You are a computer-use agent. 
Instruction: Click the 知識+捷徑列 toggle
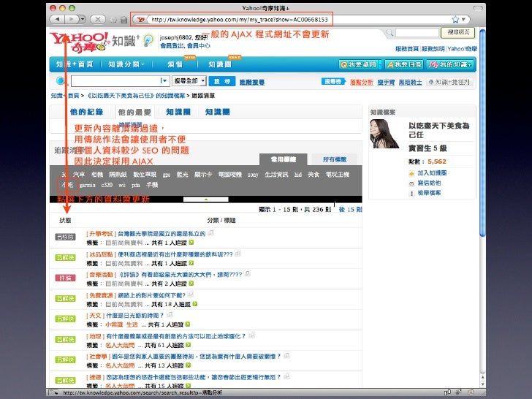449,82
